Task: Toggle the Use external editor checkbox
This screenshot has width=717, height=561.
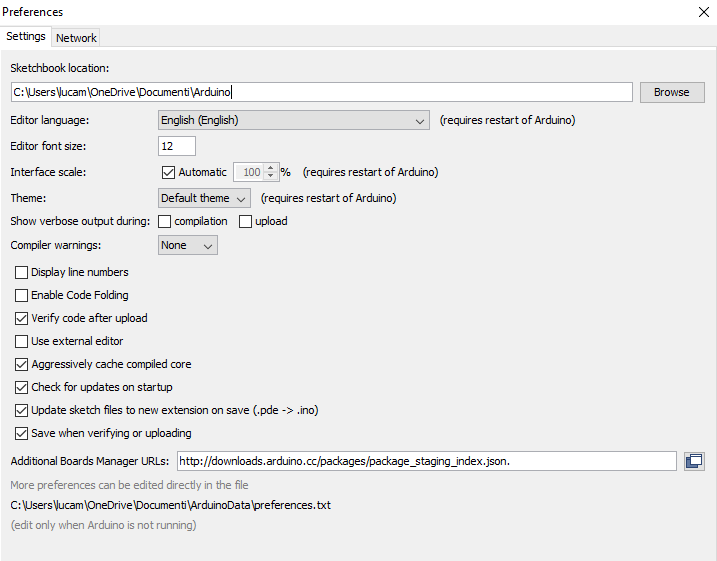Action: click(x=22, y=341)
